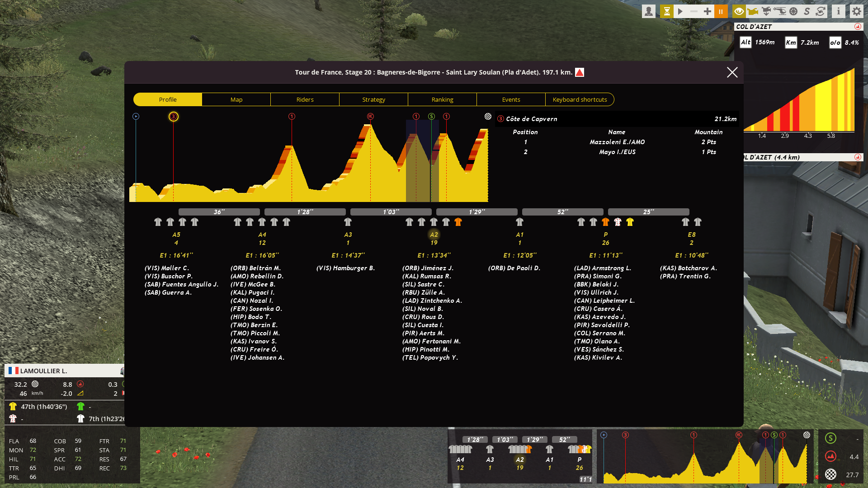Select the peloton P group in dialog
Image resolution: width=868 pixels, height=488 pixels.
[606, 235]
